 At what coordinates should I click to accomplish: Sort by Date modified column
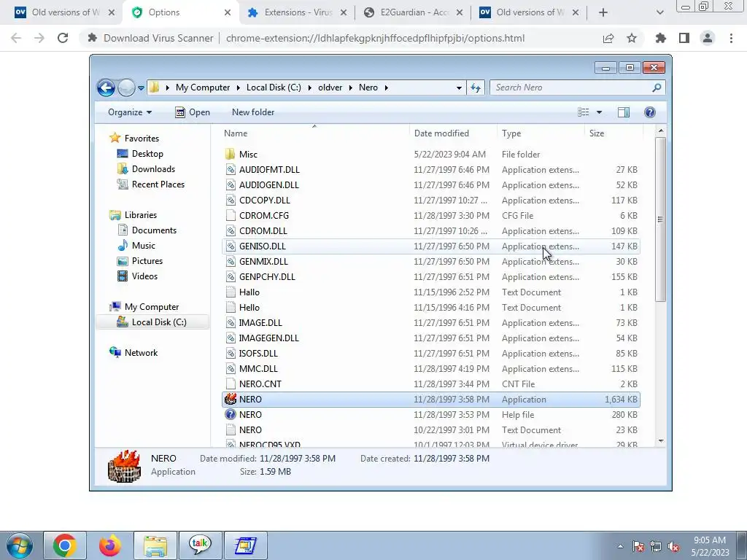click(453, 133)
